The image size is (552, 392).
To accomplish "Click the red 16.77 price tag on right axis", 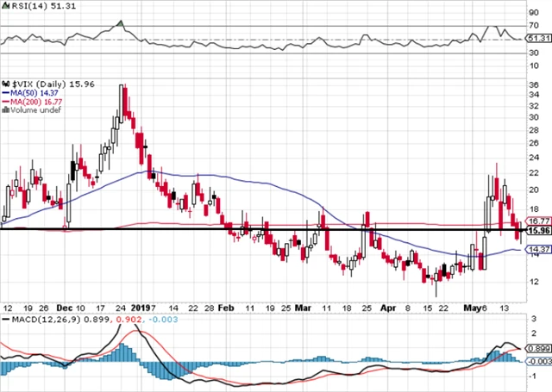I will [x=538, y=221].
